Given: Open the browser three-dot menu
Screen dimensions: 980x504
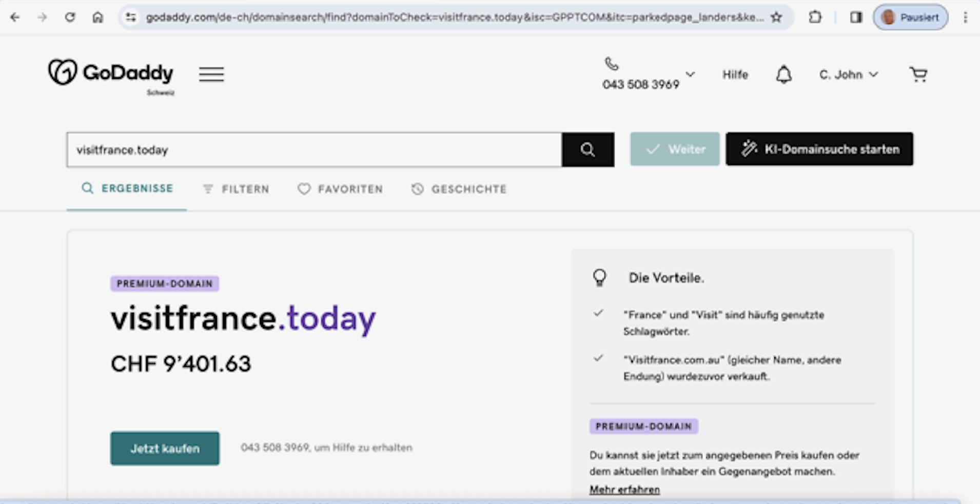Looking at the screenshot, I should pos(965,17).
